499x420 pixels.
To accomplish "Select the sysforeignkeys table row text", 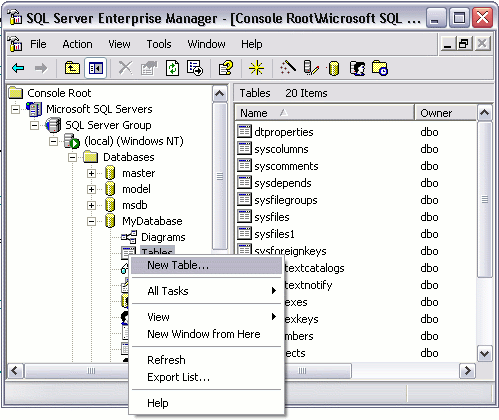I will click(x=290, y=251).
